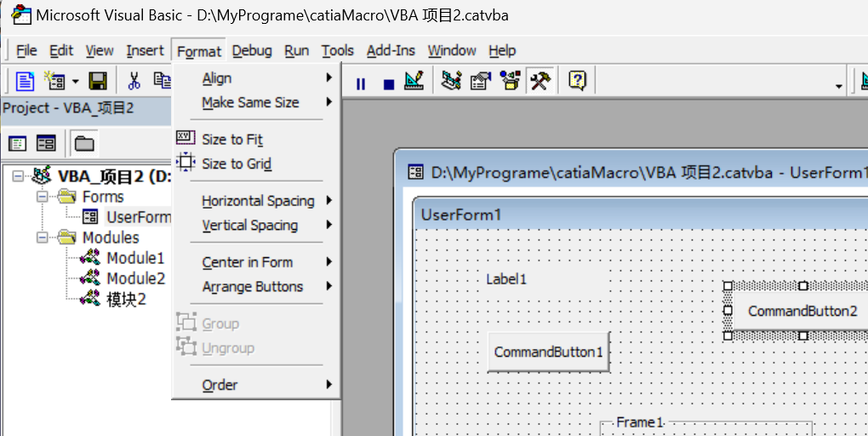Click CommandButton2 on the UserForm
Image resolution: width=868 pixels, height=436 pixels.
pos(802,311)
